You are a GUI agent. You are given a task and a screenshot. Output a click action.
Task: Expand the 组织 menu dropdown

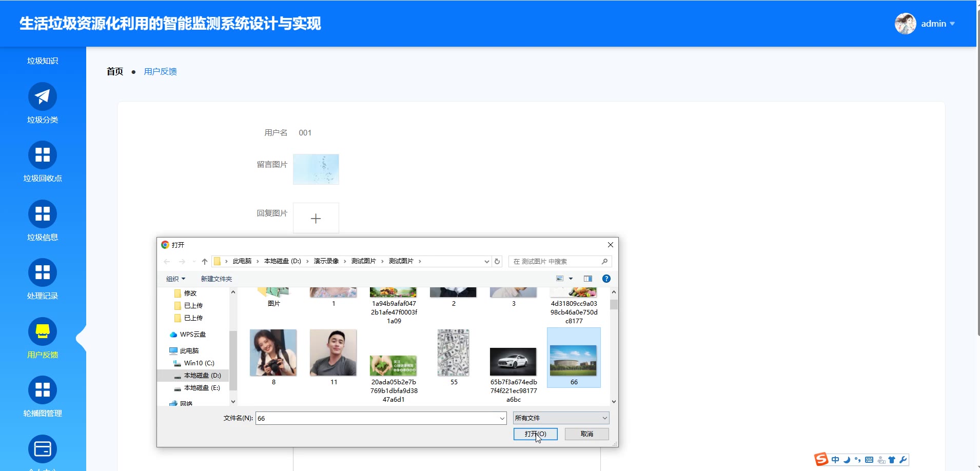[x=175, y=279]
